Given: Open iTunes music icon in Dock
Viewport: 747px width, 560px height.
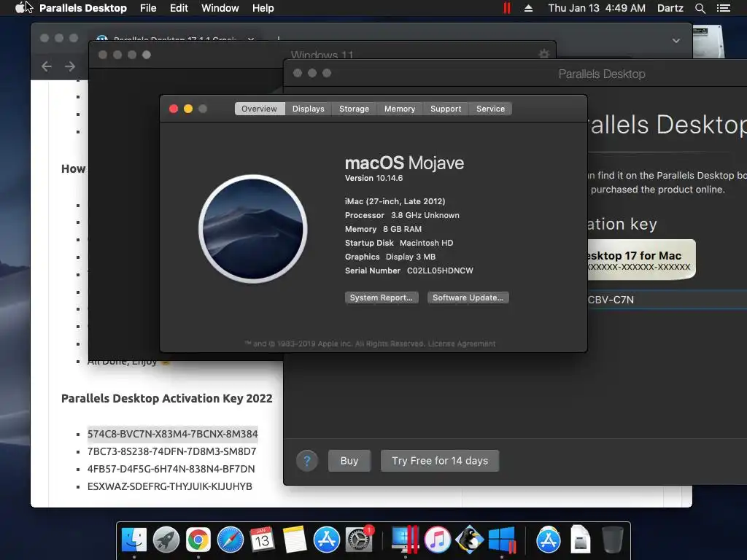Looking at the screenshot, I should 438,540.
